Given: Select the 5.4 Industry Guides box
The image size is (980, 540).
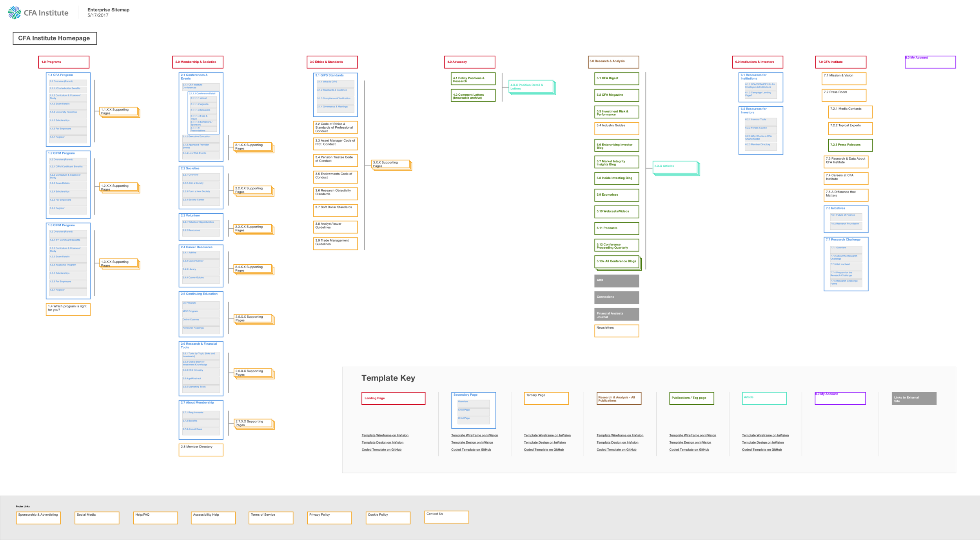Looking at the screenshot, I should (617, 129).
